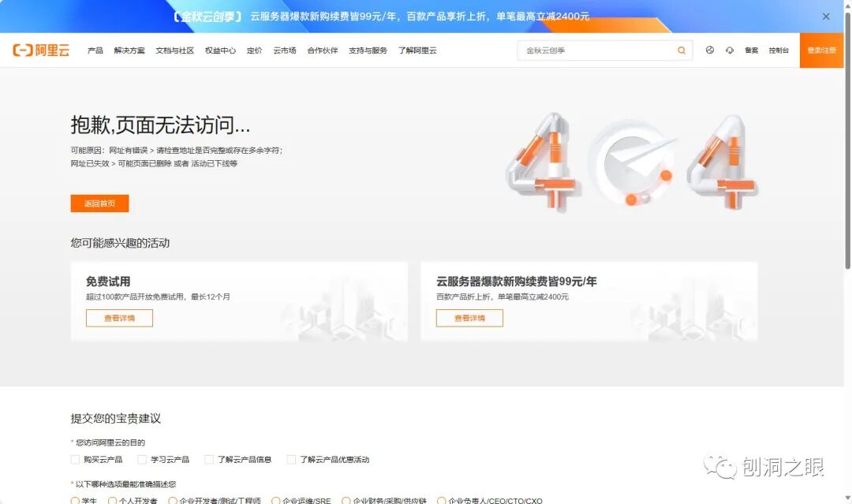Viewport: 852px width, 504px height.
Task: Open the 定价 menu
Action: pos(254,50)
